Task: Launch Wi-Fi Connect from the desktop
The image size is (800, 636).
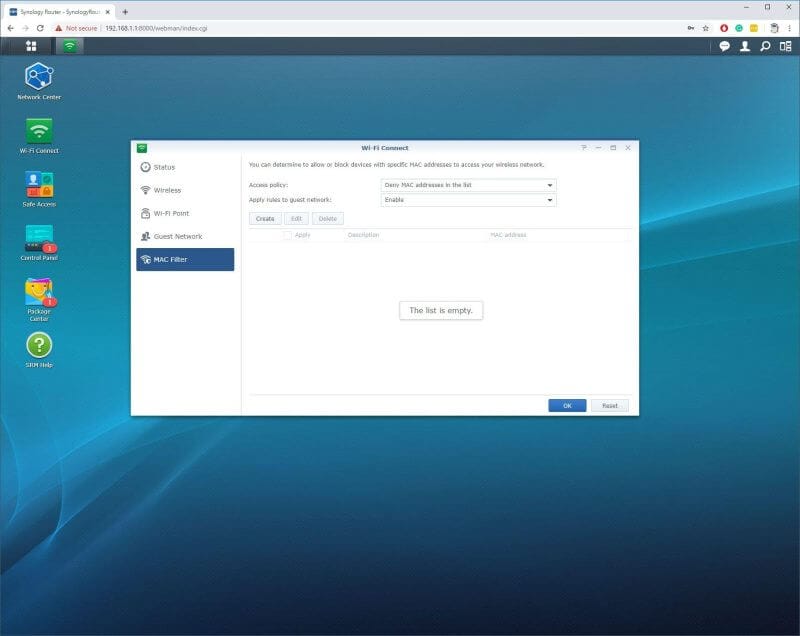Action: click(39, 131)
